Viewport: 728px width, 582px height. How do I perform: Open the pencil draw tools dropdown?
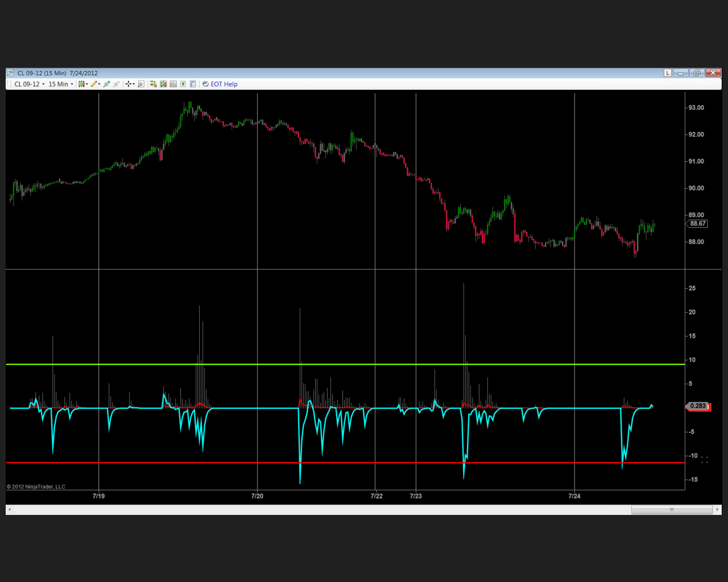pyautogui.click(x=96, y=84)
